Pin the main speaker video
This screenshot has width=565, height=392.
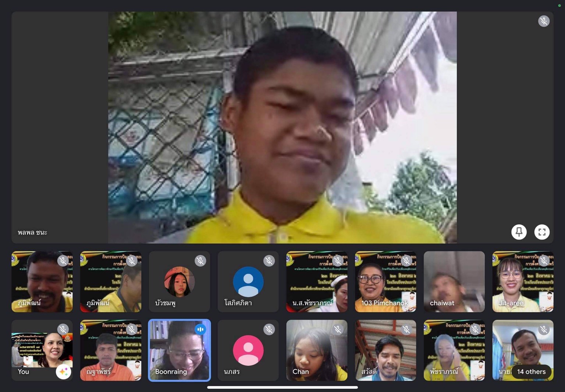click(519, 232)
